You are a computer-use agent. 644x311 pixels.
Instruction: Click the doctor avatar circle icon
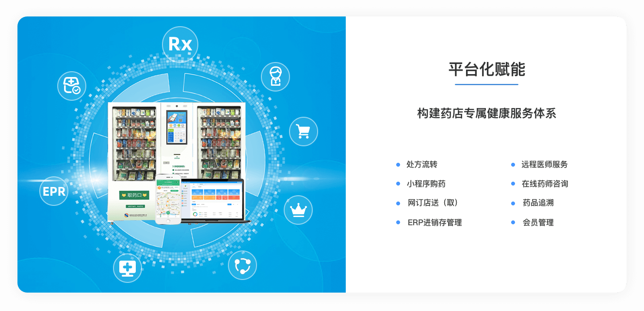point(275,77)
